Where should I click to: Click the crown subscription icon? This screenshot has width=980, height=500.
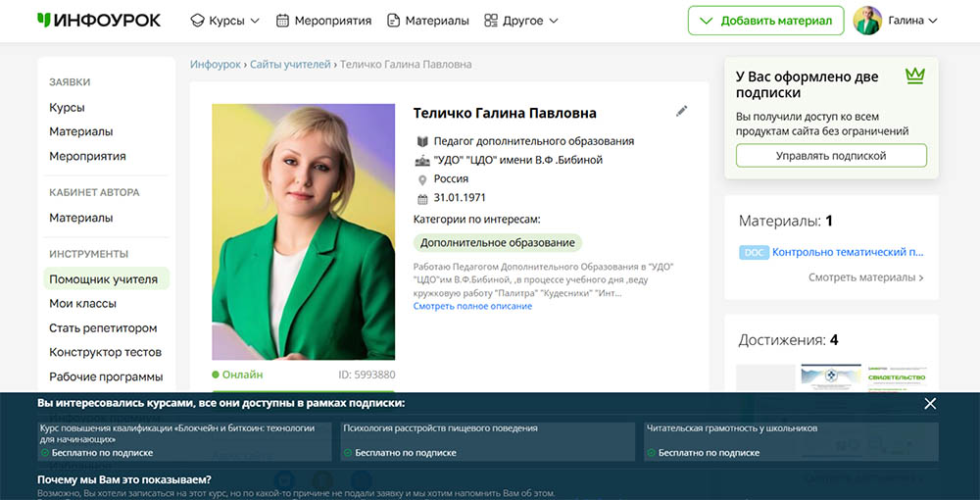click(x=915, y=76)
